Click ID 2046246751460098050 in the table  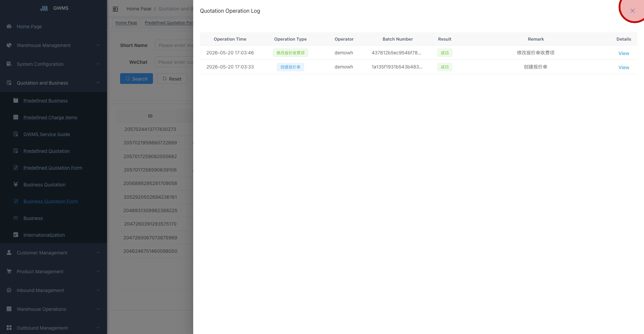tap(150, 251)
